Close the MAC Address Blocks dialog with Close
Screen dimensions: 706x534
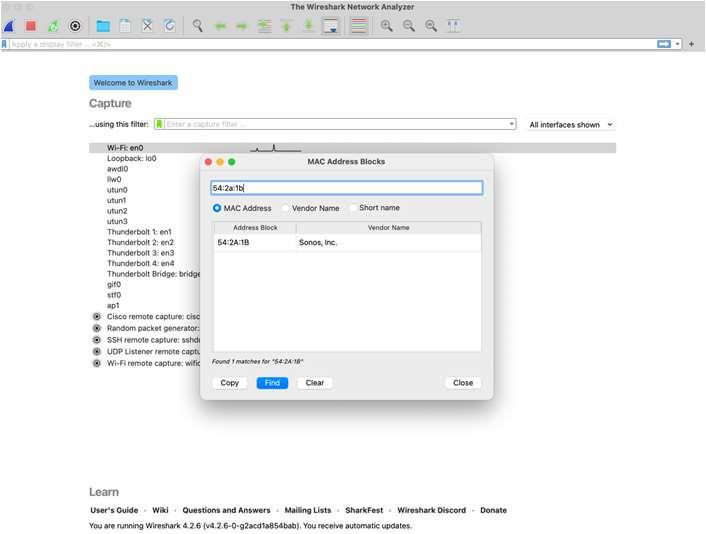pyautogui.click(x=463, y=383)
